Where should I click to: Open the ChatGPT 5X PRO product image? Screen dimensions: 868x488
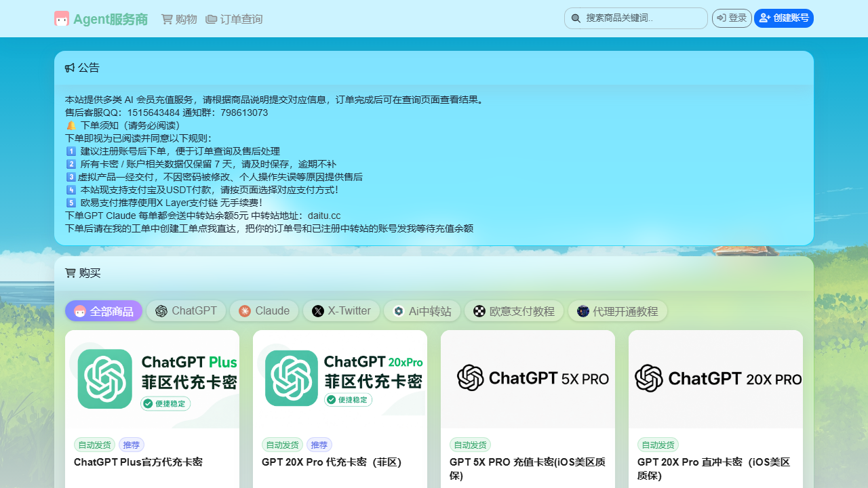[x=528, y=379]
